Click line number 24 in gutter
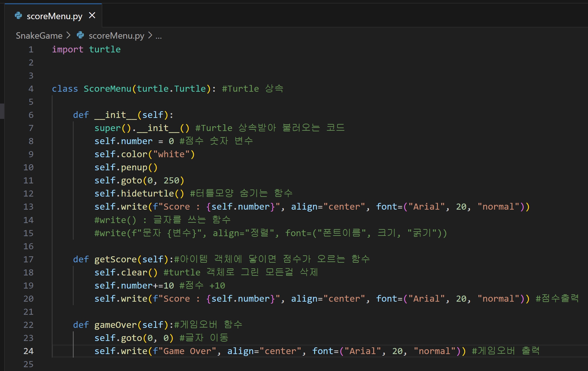This screenshot has height=371, width=588. coord(28,351)
